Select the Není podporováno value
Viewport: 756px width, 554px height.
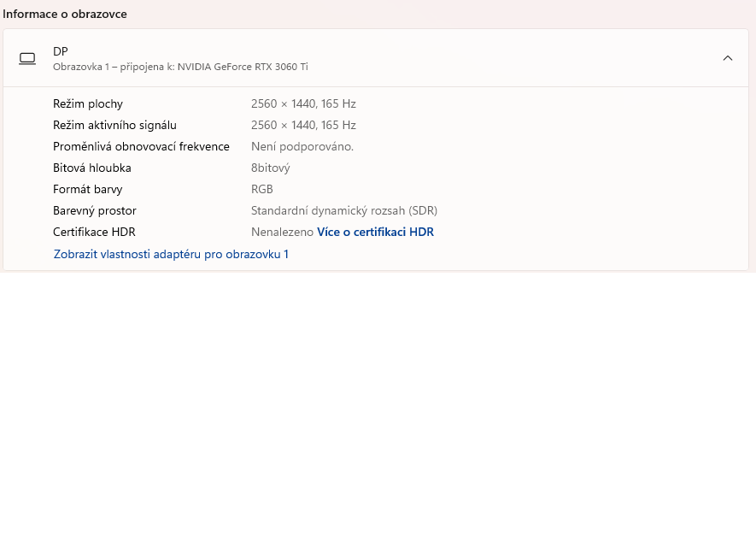[x=302, y=146]
